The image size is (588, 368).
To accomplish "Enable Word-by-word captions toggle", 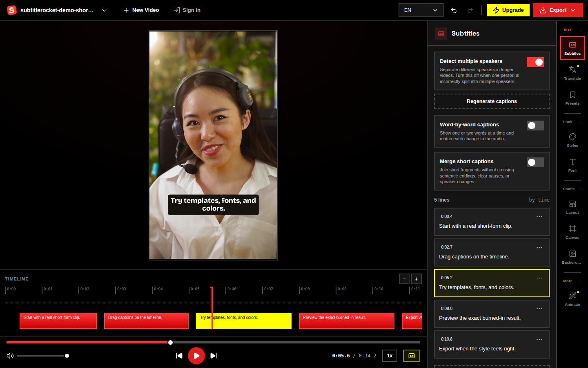I will point(535,126).
